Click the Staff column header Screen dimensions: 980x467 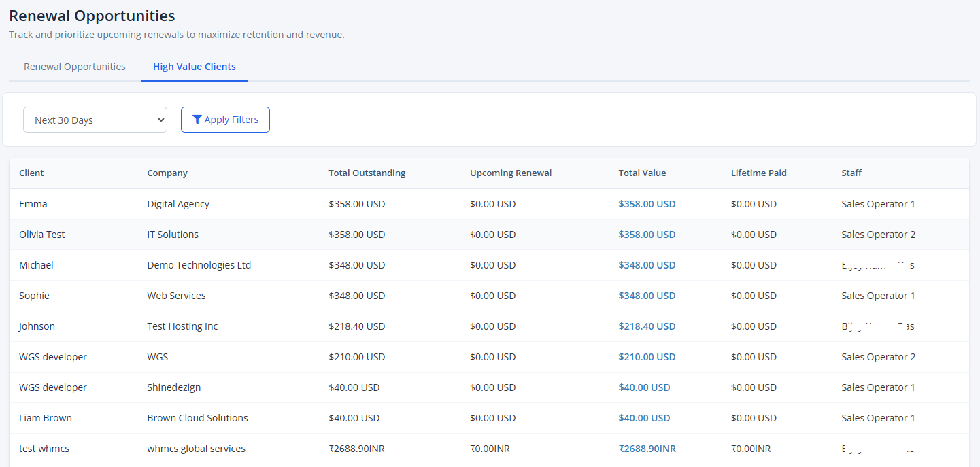pos(851,173)
